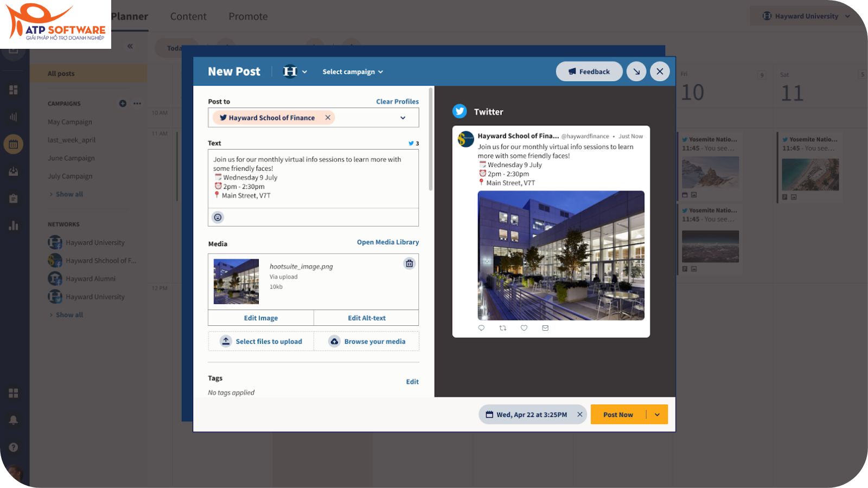The height and width of the screenshot is (488, 868).
Task: Click the scheduled time Wed, Apr 22 at 3:25PM
Action: 531,415
